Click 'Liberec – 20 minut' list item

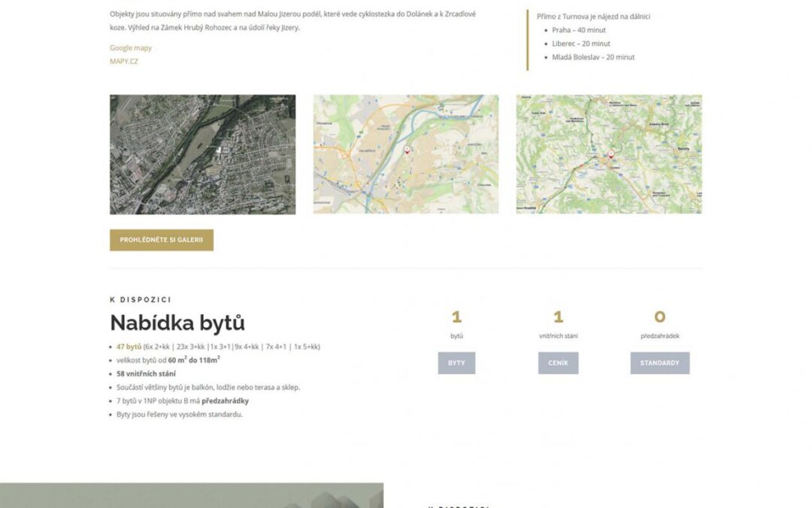click(581, 44)
